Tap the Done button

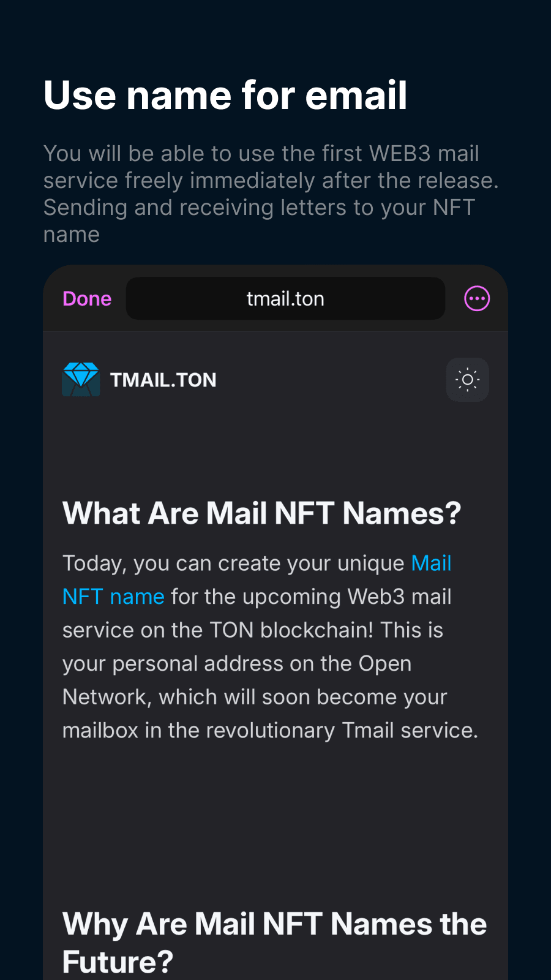[87, 299]
